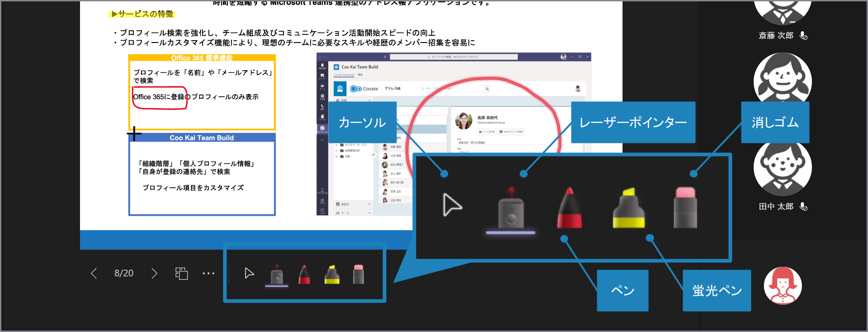Select the eraser in the presenter toolbar
The height and width of the screenshot is (332, 868).
(x=359, y=274)
